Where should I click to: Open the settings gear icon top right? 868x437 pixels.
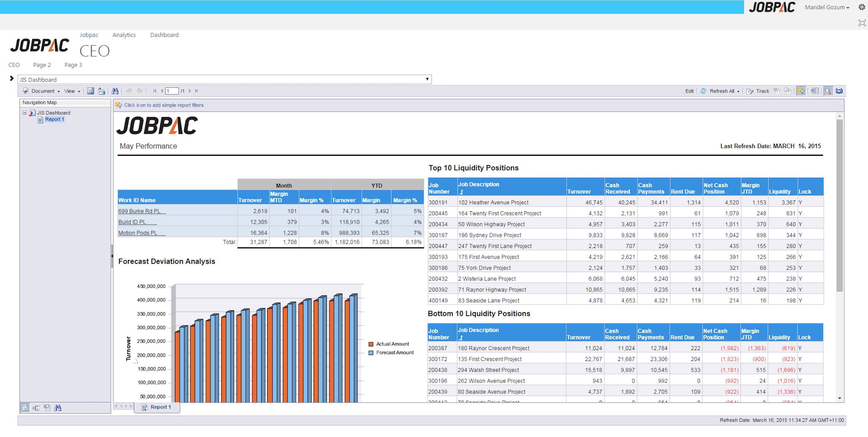click(x=861, y=7)
